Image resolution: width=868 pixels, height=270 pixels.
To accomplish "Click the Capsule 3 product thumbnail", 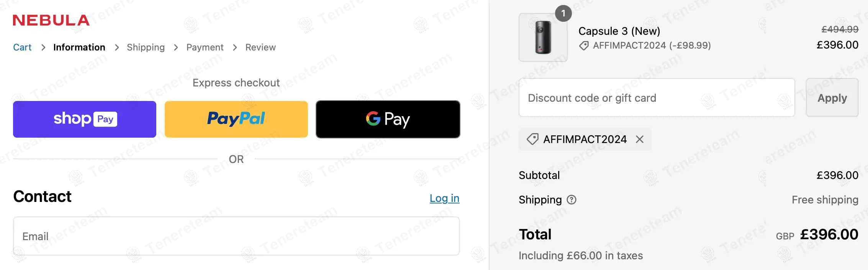I will 543,37.
